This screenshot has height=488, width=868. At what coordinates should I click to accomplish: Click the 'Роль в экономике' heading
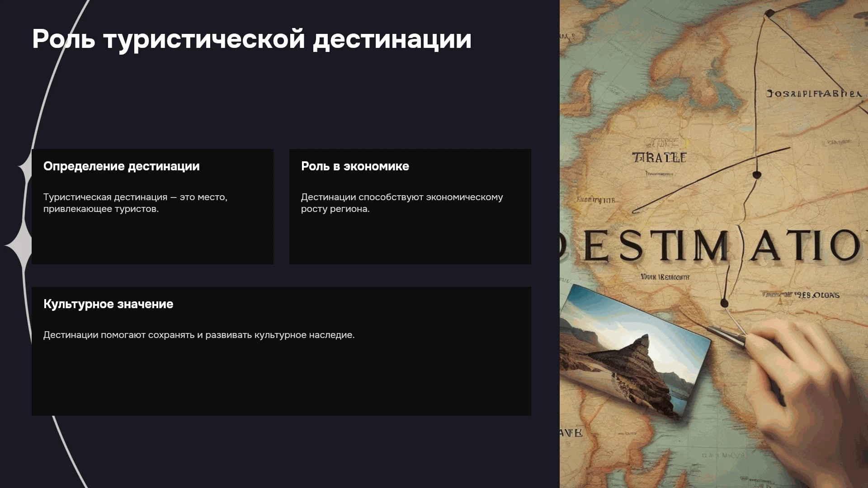(355, 166)
